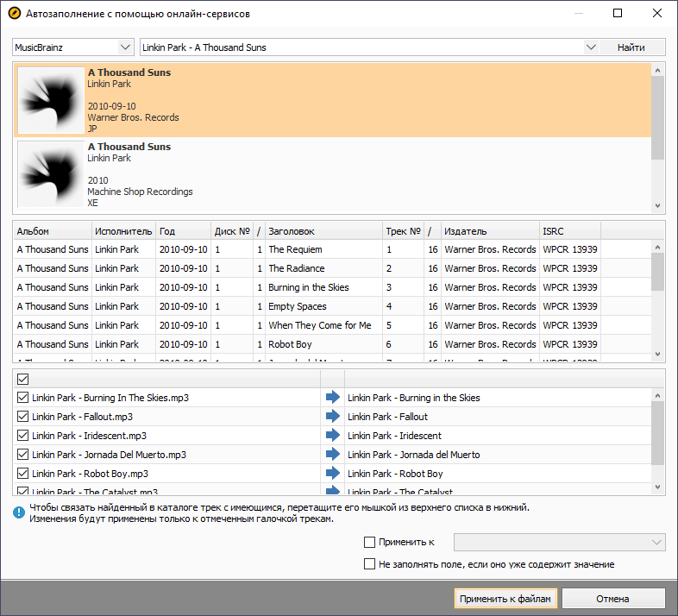
Task: Click the blue arrow in the Robot Boy row
Action: tap(332, 474)
